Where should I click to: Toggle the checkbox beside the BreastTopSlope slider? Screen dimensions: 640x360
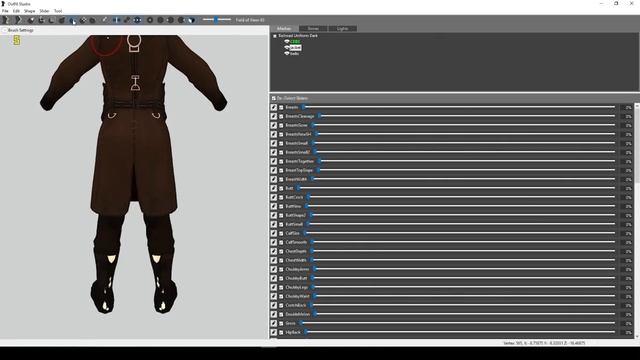click(281, 170)
